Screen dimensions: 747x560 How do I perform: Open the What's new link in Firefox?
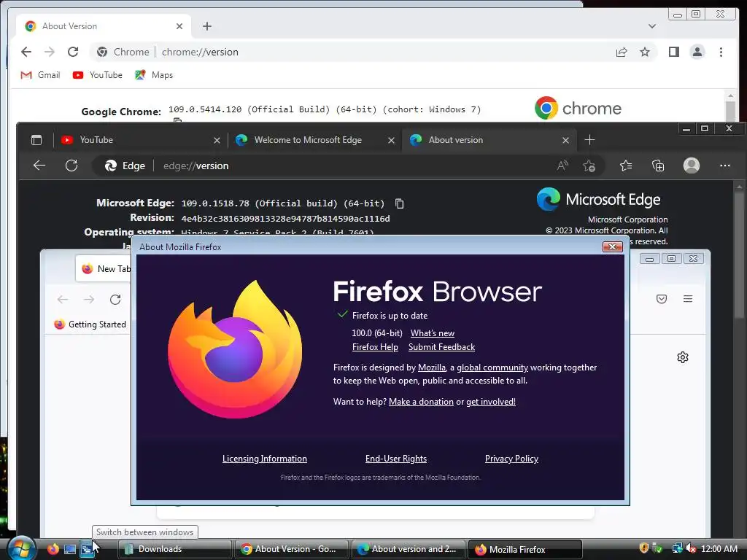point(432,333)
